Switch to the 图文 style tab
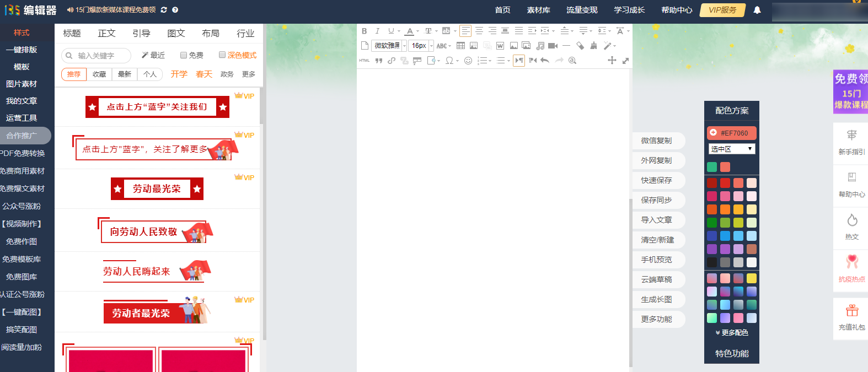This screenshot has width=868, height=372. click(176, 33)
